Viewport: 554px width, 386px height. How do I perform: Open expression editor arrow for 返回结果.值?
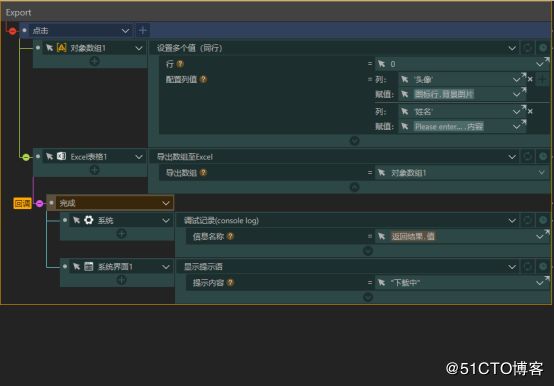(x=546, y=232)
